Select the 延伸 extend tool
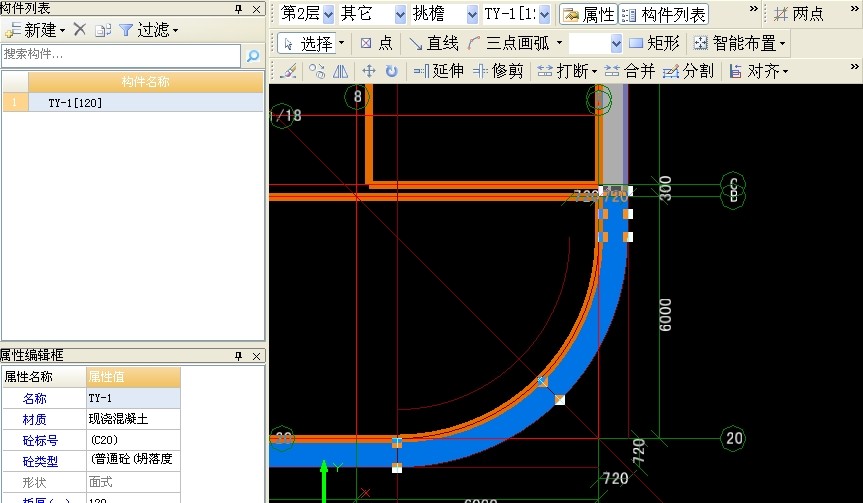The width and height of the screenshot is (863, 503). 439,71
